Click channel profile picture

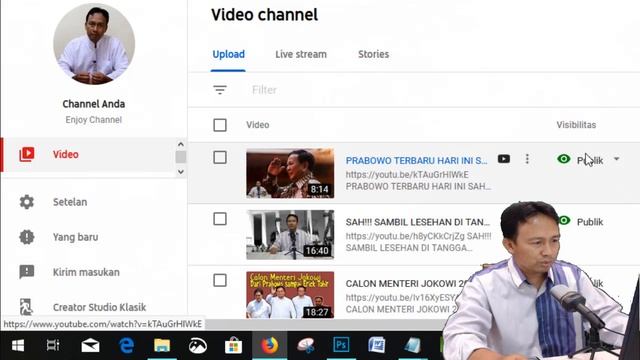tap(94, 44)
